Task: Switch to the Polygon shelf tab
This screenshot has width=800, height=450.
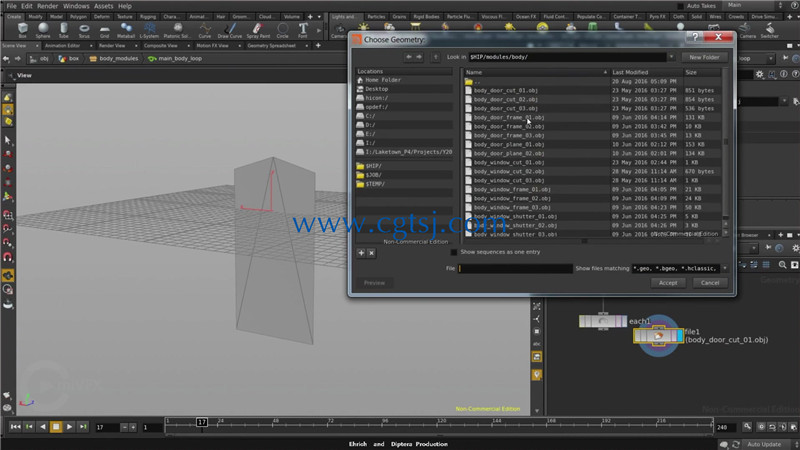Action: tap(78, 17)
